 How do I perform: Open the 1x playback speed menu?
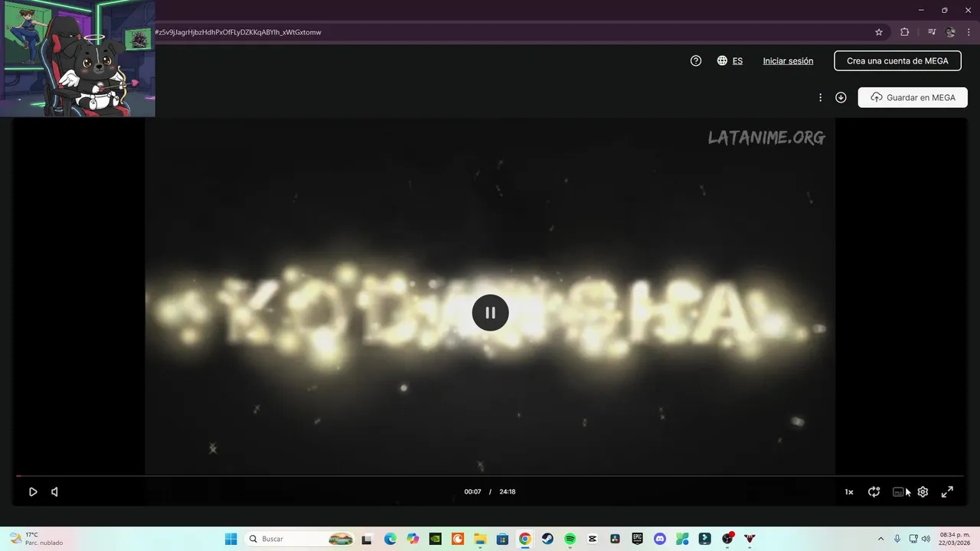pos(849,492)
